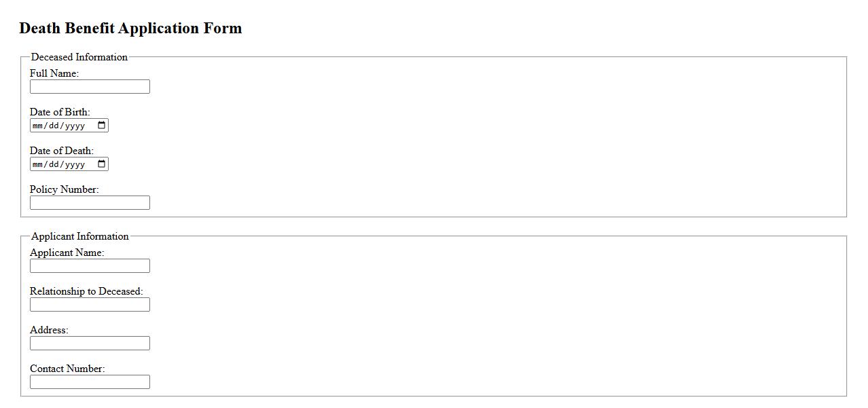This screenshot has height=408, width=868.
Task: Open the Date of Birth calendar picker
Action: pos(102,126)
